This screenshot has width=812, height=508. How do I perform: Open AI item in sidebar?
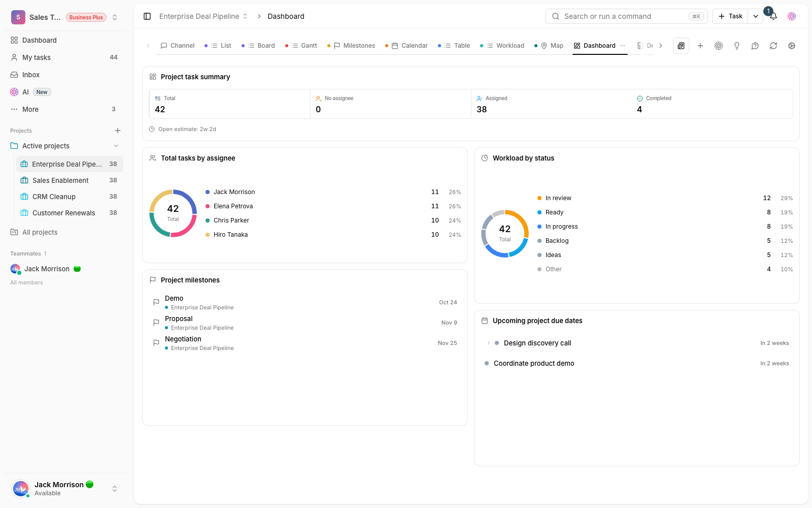click(65, 92)
